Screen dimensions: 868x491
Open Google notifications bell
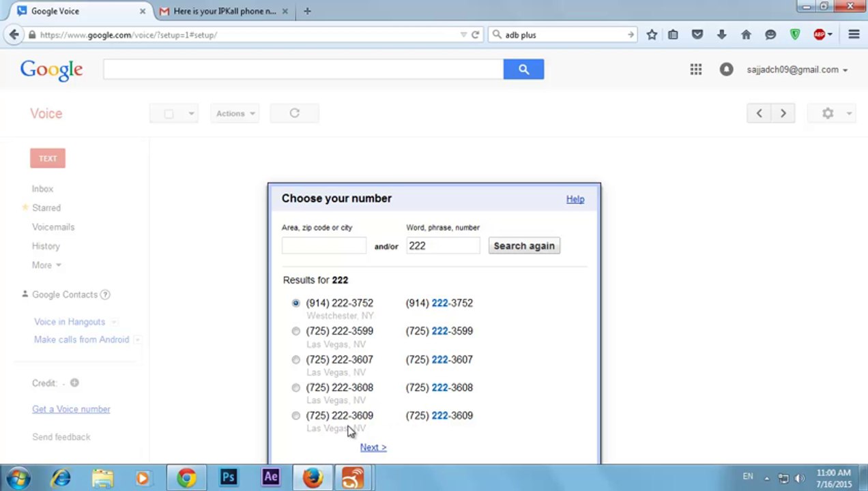click(726, 70)
